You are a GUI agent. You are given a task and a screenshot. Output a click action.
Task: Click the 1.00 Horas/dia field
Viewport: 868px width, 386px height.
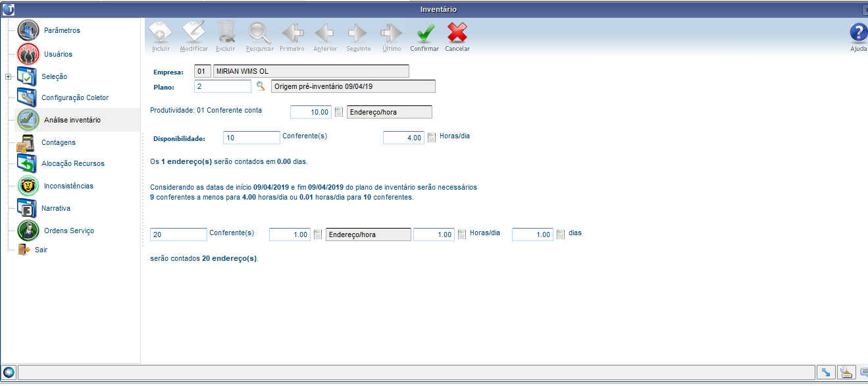(434, 234)
